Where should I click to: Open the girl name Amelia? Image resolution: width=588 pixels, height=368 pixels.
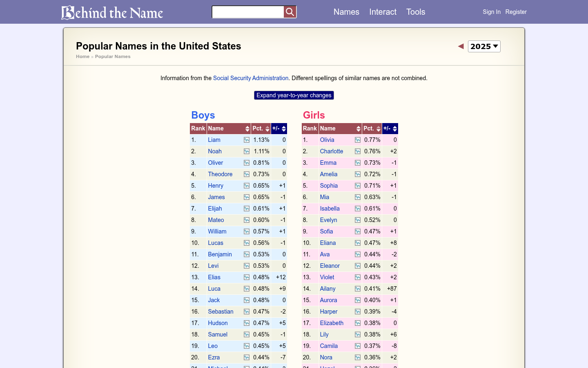click(329, 174)
